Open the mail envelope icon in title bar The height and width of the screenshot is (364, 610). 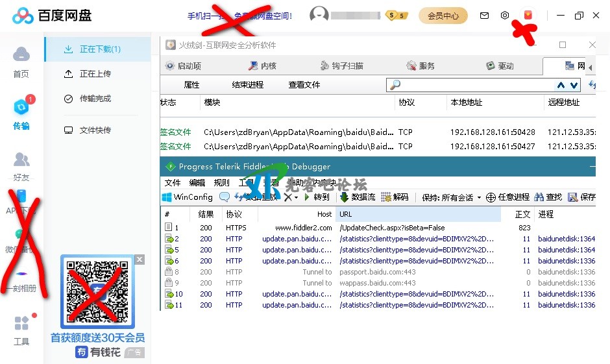[484, 16]
